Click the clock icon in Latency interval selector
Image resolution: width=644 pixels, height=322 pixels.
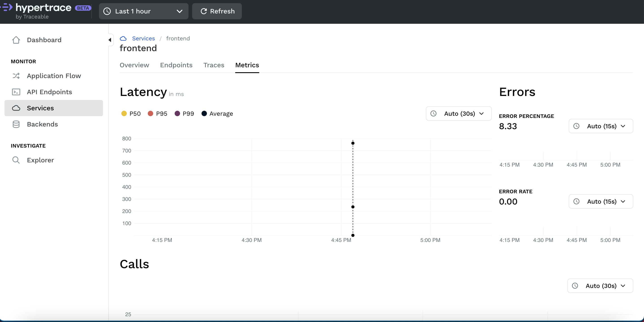coord(434,114)
